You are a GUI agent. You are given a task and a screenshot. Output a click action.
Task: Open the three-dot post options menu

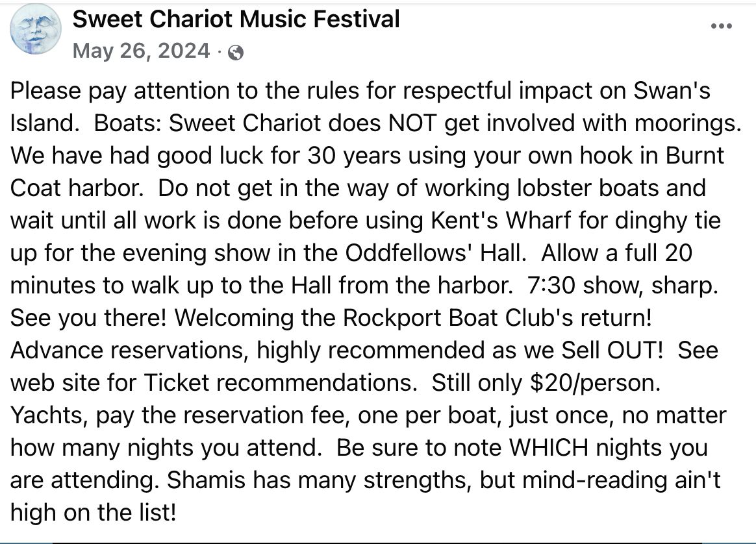[722, 26]
